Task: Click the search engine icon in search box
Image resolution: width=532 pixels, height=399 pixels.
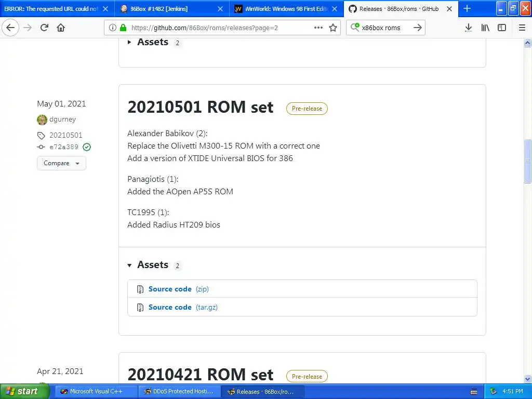Action: pyautogui.click(x=355, y=27)
